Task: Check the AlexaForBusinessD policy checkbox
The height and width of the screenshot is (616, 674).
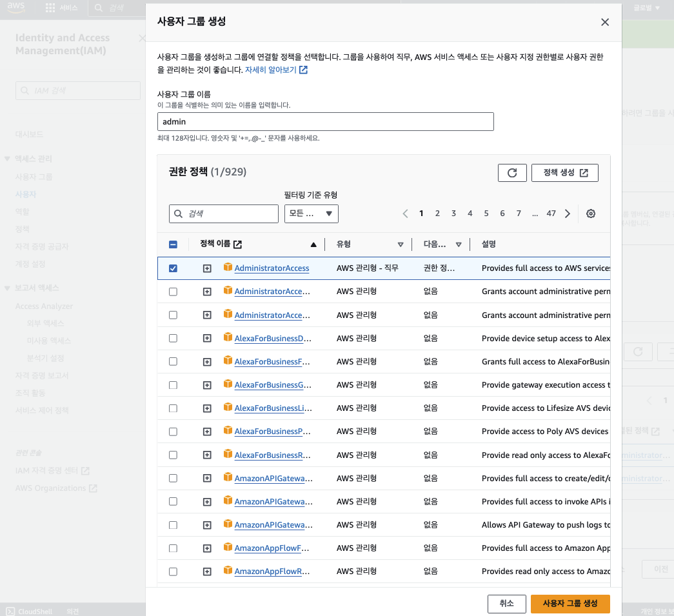Action: coord(173,338)
